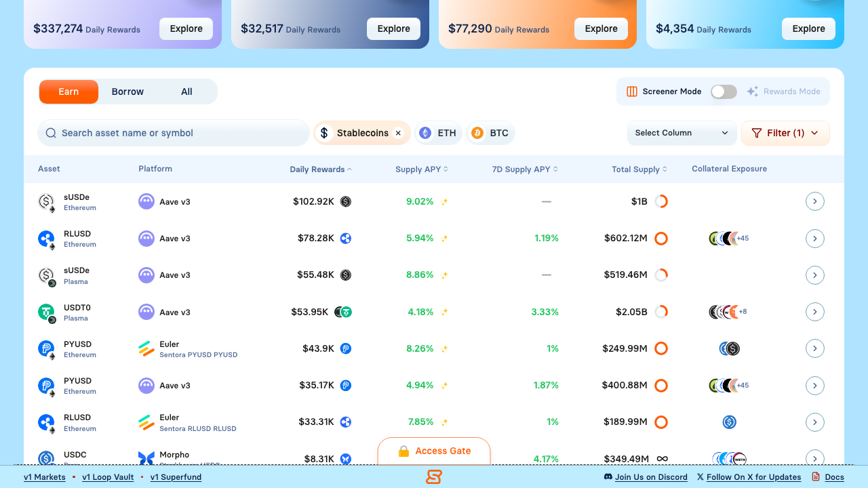Open details arrow for sUSDe Ethereum row
The height and width of the screenshot is (488, 868).
coord(814,201)
